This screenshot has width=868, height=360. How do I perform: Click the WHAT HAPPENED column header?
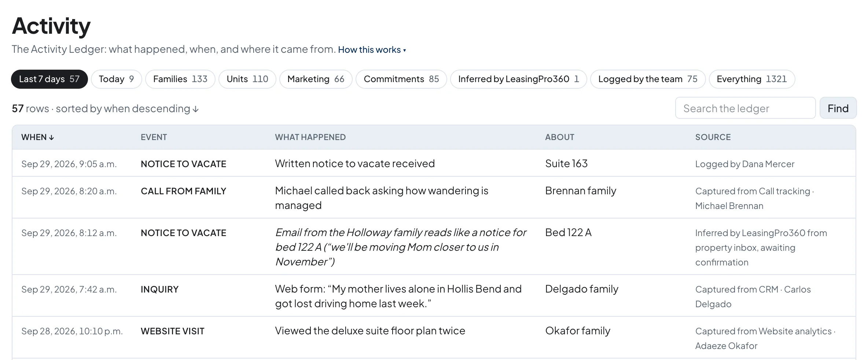point(310,137)
